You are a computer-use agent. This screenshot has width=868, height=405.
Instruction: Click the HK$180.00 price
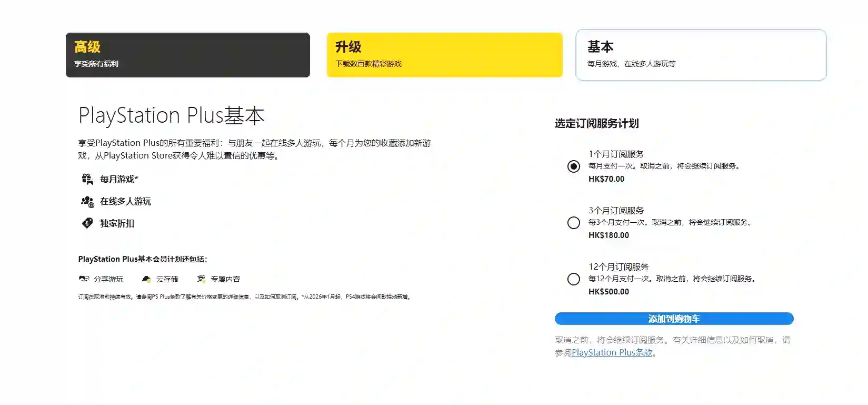point(608,235)
